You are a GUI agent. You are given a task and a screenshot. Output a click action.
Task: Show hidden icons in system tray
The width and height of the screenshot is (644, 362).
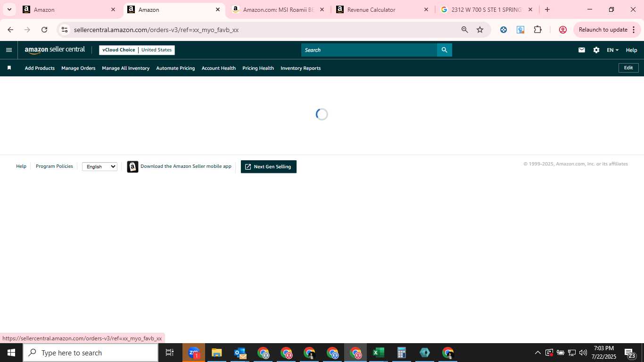[537, 353]
